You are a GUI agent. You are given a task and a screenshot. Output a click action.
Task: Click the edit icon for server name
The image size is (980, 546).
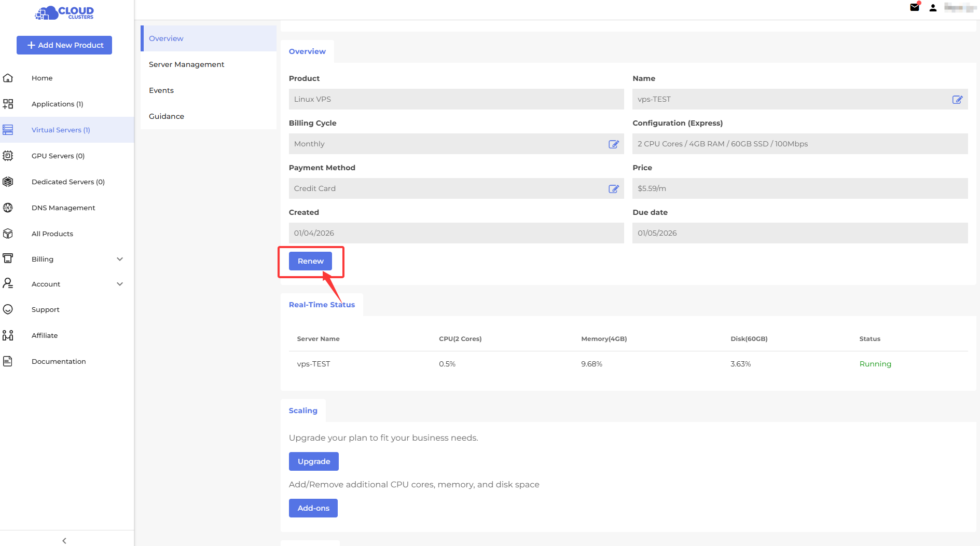[x=957, y=100]
